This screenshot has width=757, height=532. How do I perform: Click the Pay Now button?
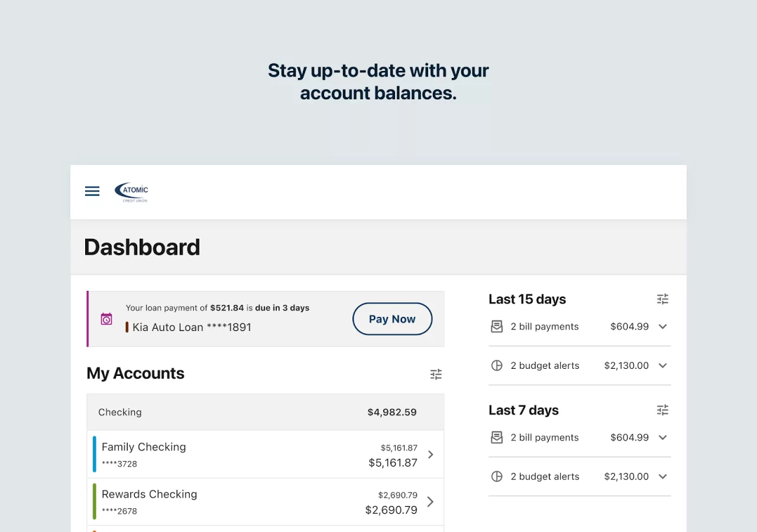point(393,319)
